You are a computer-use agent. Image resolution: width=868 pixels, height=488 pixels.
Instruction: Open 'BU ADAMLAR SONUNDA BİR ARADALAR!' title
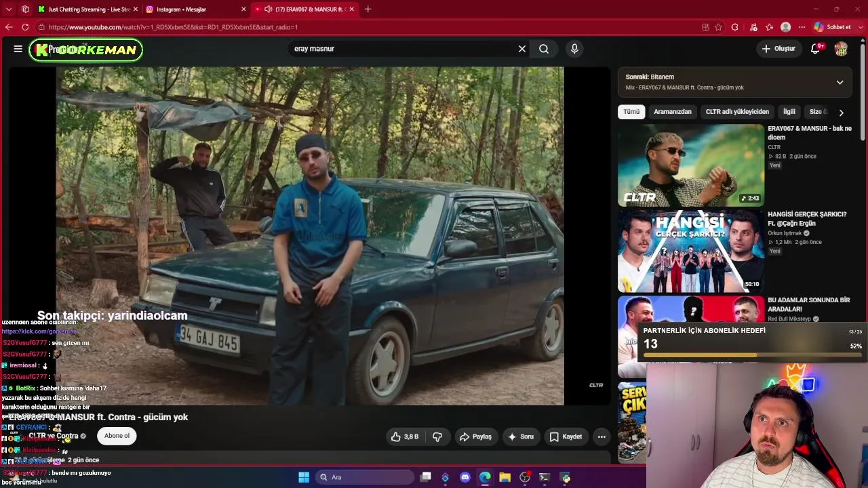click(x=808, y=304)
